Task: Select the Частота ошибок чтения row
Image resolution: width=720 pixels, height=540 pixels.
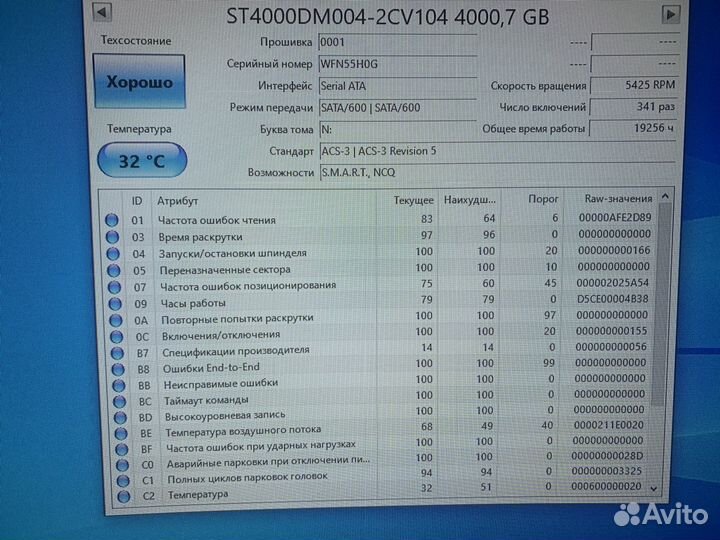Action: point(379,219)
